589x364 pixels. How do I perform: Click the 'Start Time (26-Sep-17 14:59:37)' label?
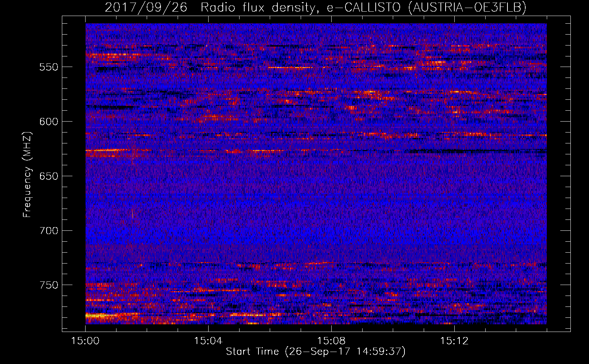coord(316,352)
